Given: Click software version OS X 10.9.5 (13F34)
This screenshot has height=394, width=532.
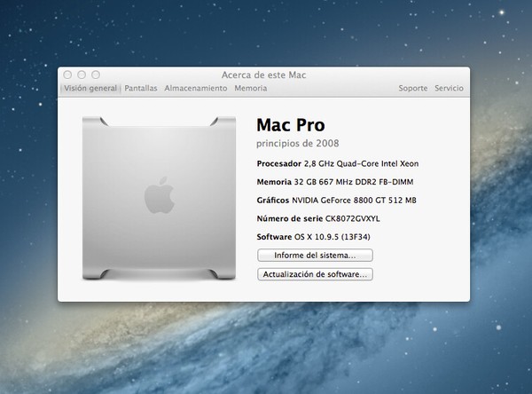Looking at the screenshot, I should point(332,237).
